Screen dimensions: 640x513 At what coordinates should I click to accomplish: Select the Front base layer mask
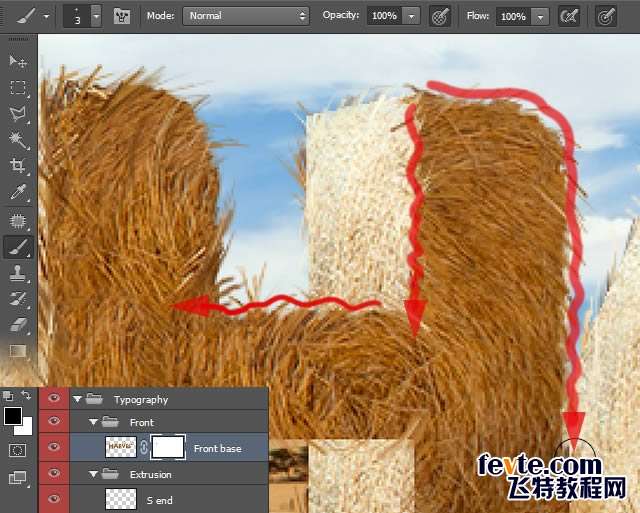click(168, 447)
